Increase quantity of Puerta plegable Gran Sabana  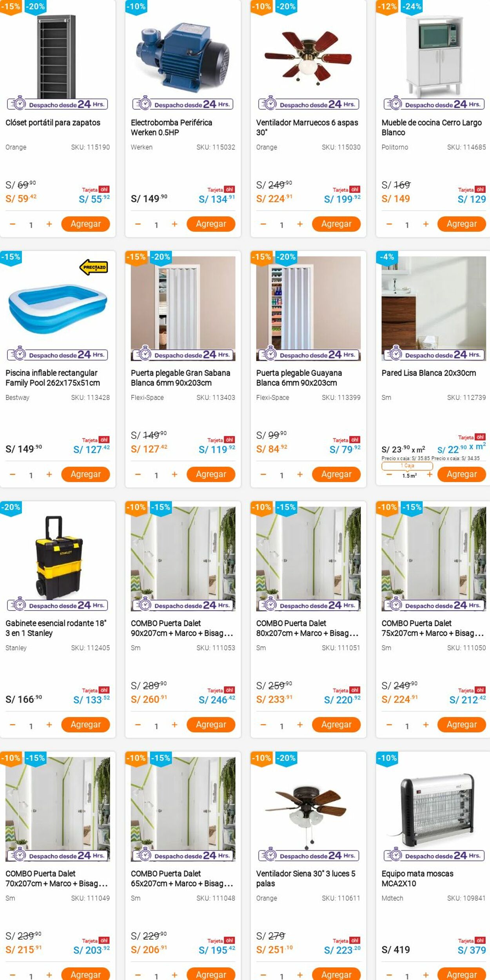(x=174, y=474)
